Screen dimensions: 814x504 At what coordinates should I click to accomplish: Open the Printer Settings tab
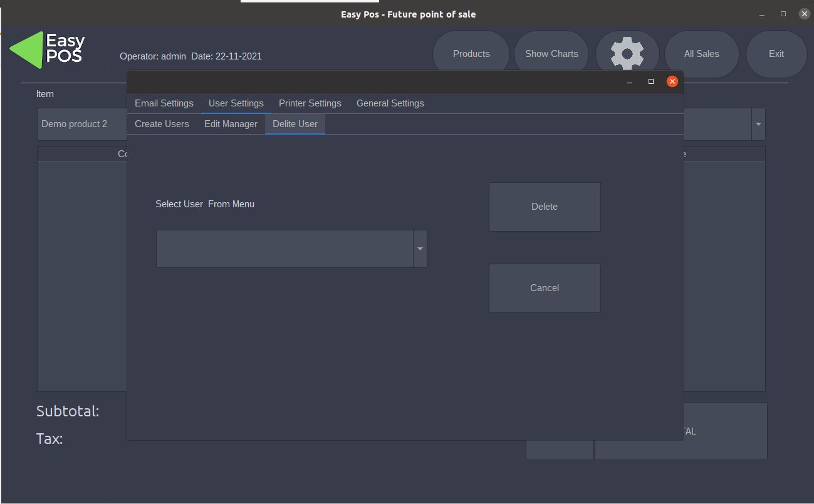coord(310,103)
